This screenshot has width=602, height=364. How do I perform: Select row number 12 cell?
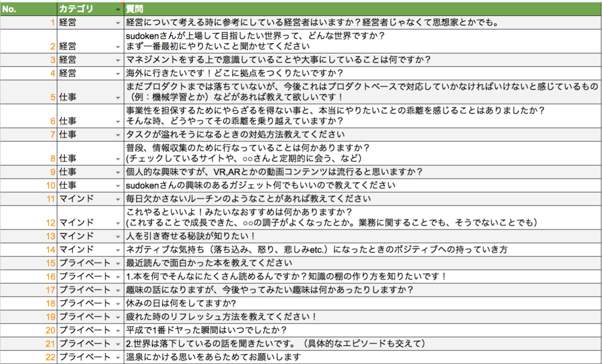(28, 217)
